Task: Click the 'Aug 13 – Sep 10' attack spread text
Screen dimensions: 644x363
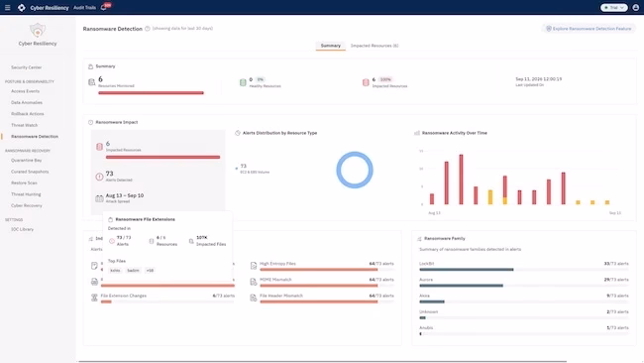Action: pyautogui.click(x=125, y=195)
